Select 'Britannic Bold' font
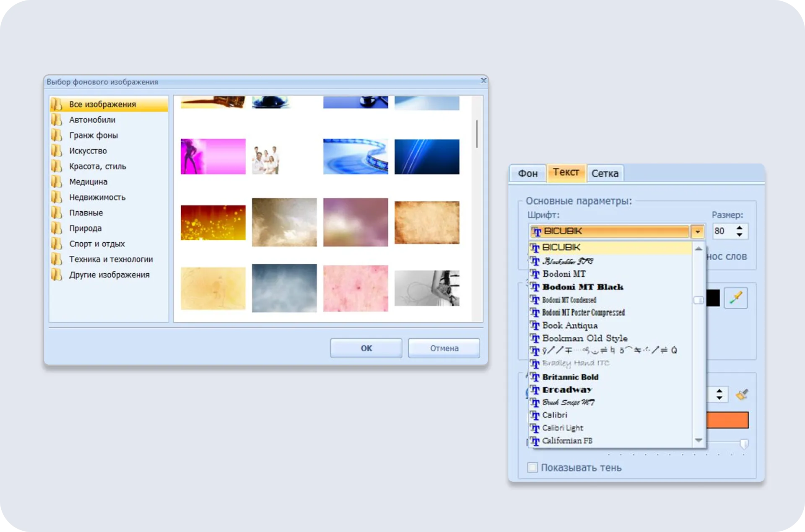Viewport: 805px width, 532px height. pos(610,377)
